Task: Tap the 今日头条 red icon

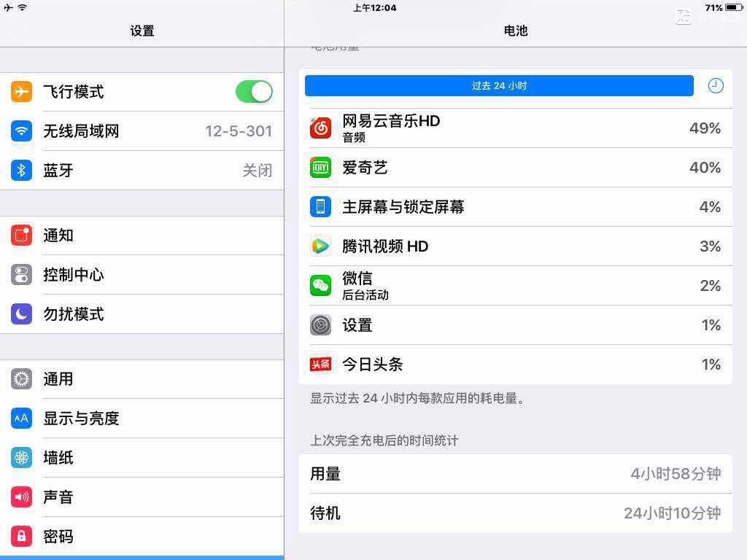Action: coord(320,365)
